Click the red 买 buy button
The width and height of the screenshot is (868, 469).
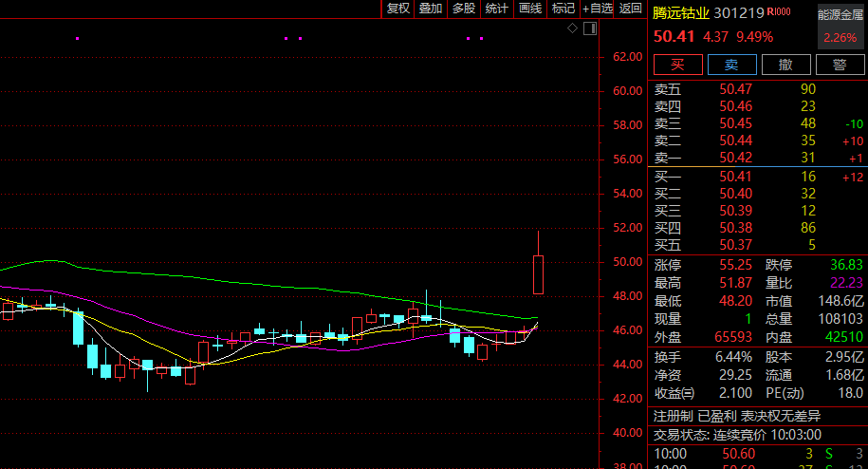tap(676, 65)
